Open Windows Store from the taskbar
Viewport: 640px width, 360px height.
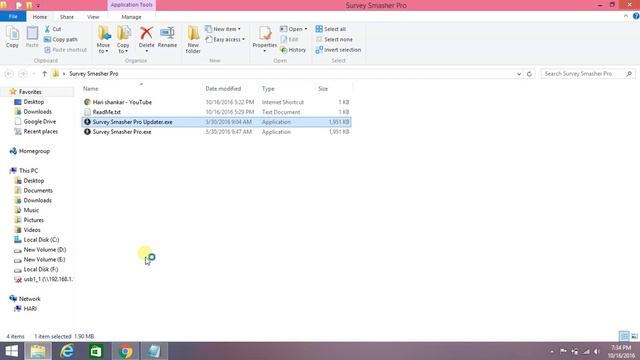(96, 351)
